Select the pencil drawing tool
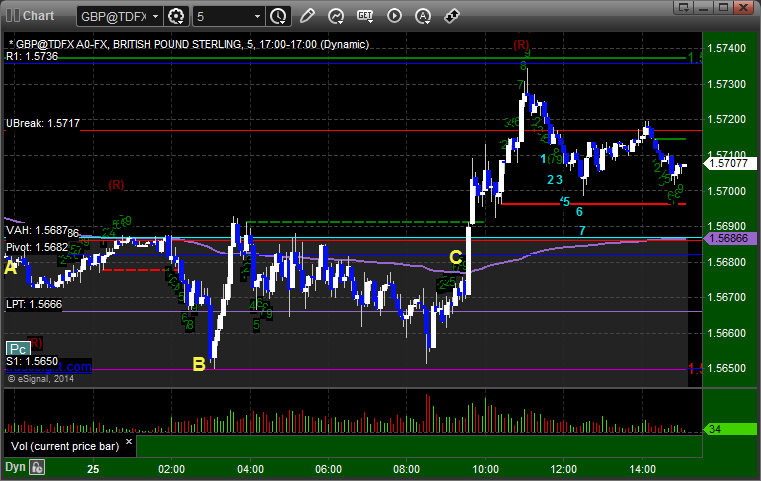This screenshot has width=761, height=481. [x=307, y=16]
